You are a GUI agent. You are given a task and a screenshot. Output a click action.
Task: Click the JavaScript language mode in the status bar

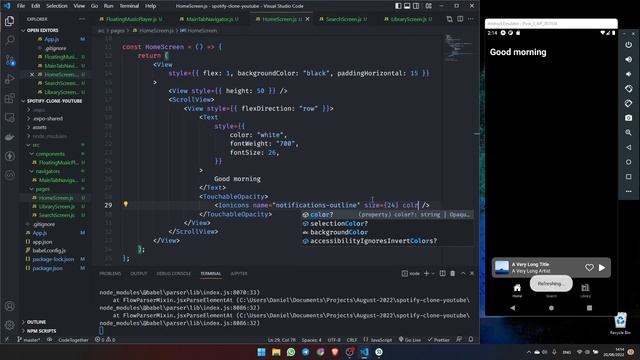pos(378,340)
